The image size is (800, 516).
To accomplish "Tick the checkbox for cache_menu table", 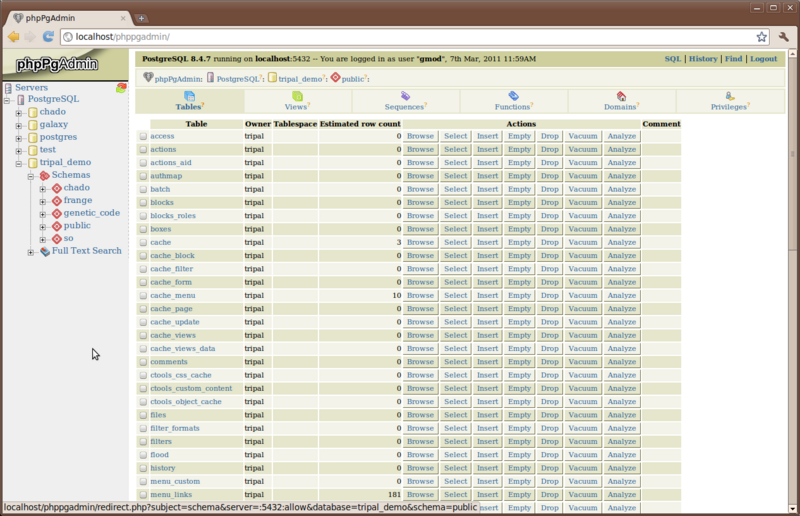I will point(143,296).
